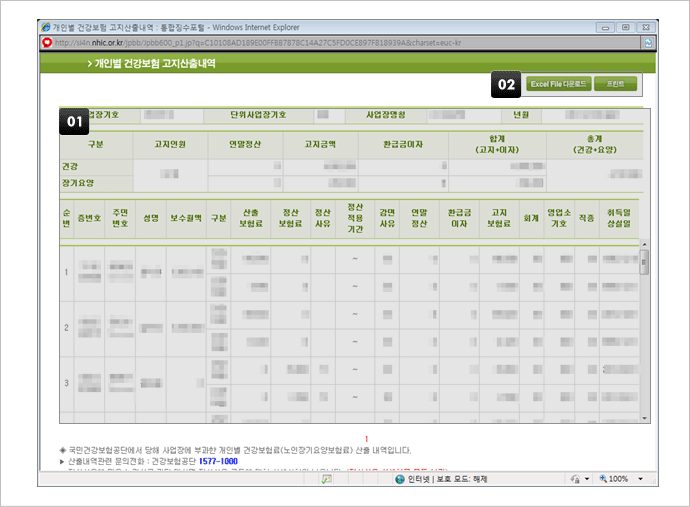690x507 pixels.
Task: Click the 개인별 건강보험 고지산출내역 page heading
Action: (x=155, y=63)
